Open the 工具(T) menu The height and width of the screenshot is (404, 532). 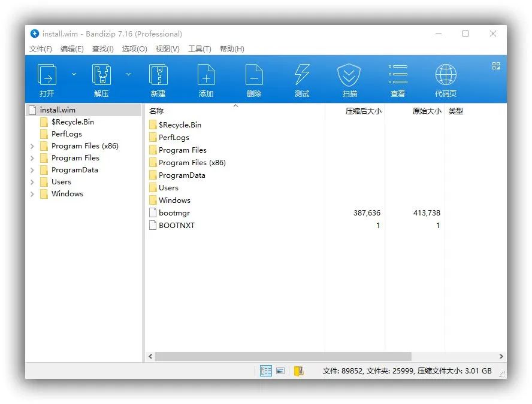click(199, 49)
